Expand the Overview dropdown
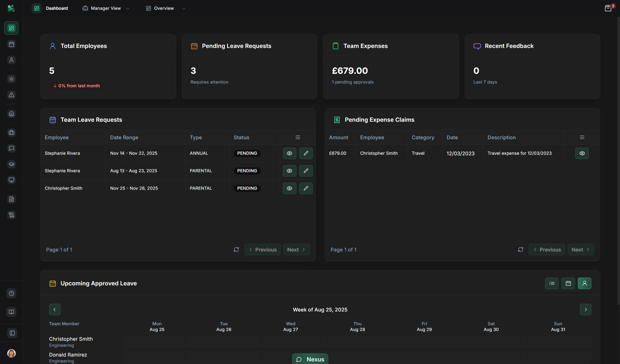The height and width of the screenshot is (364, 620). coord(184,8)
